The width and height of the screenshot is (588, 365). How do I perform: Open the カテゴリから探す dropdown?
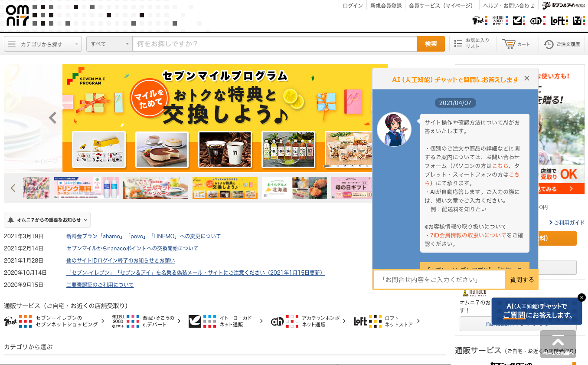click(x=42, y=43)
